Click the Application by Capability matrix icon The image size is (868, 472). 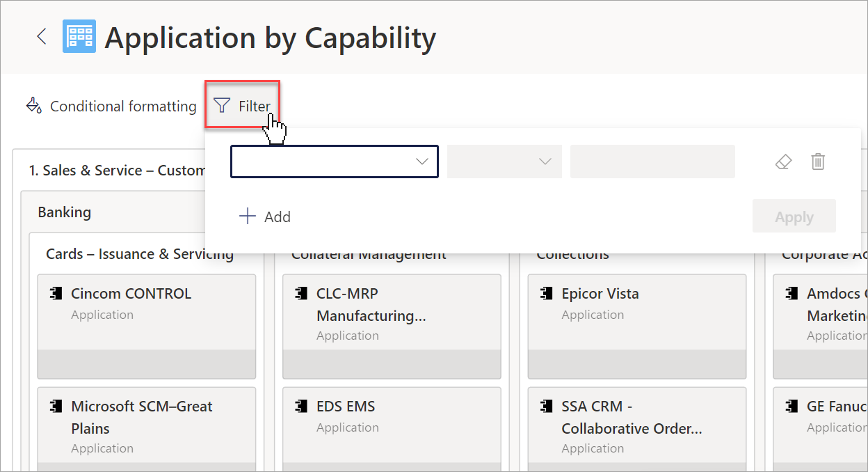tap(79, 36)
